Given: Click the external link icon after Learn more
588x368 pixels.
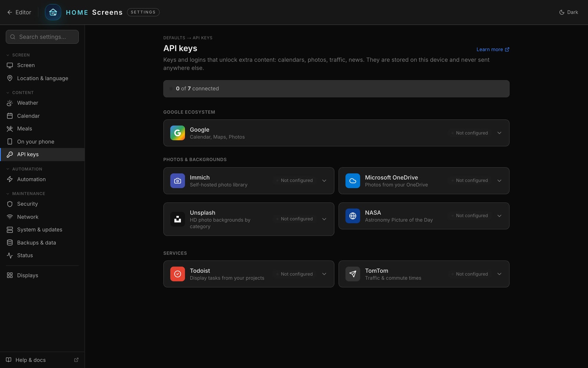Looking at the screenshot, I should [507, 49].
